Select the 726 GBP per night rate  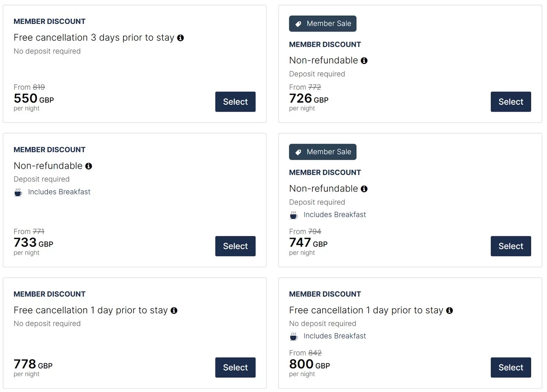511,102
